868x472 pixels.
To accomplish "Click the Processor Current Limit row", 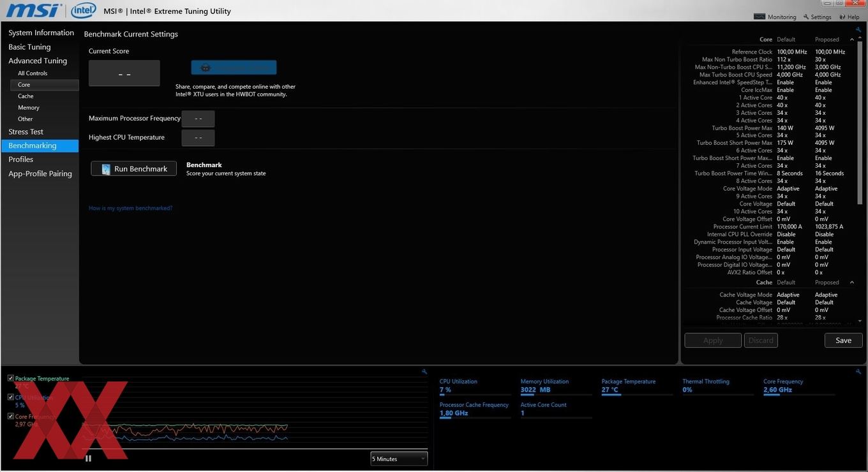I will 771,226.
